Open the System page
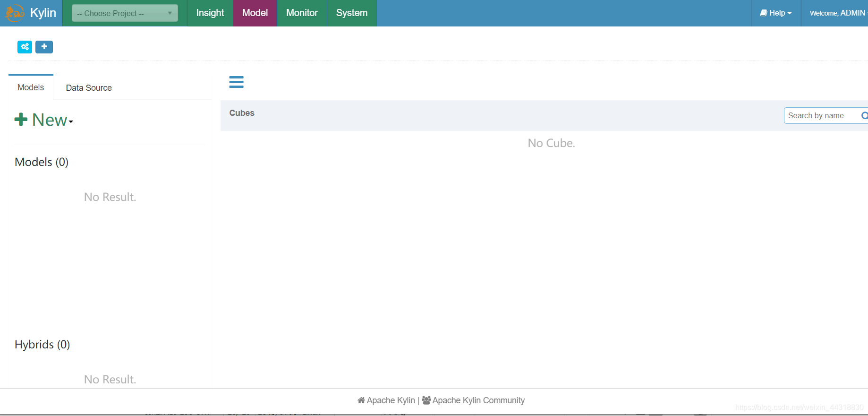Image resolution: width=868 pixels, height=416 pixels. coord(352,13)
